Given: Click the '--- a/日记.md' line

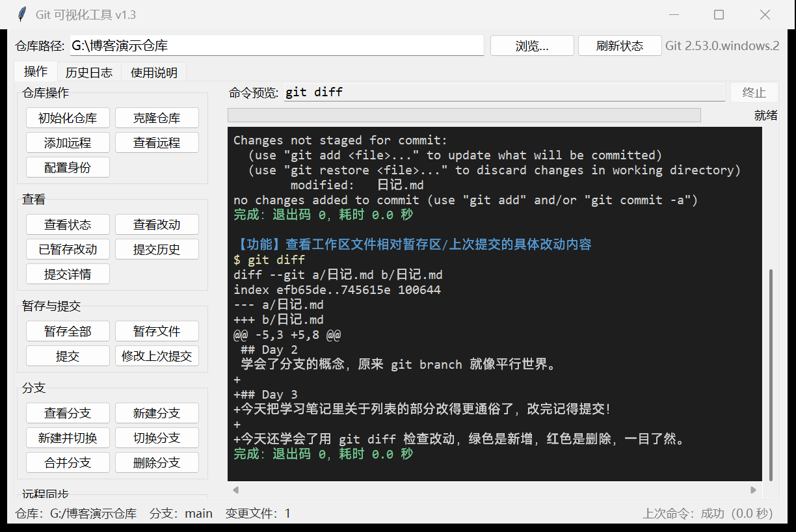Looking at the screenshot, I should (278, 305).
